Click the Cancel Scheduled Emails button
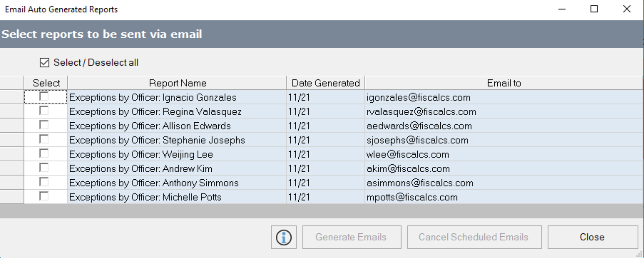The height and width of the screenshot is (258, 644). [x=474, y=237]
